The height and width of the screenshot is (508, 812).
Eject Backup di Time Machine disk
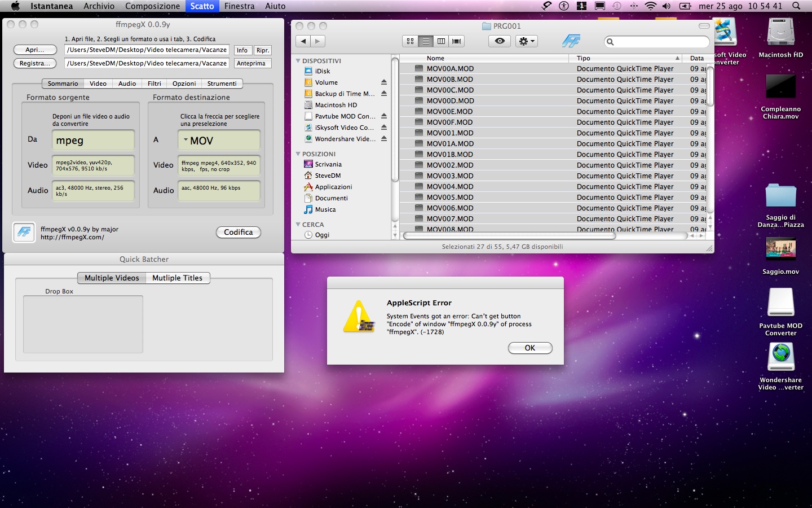point(384,94)
